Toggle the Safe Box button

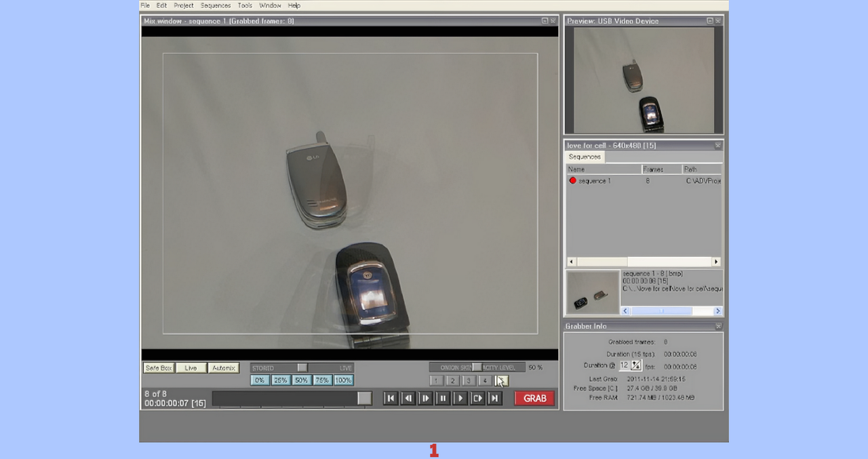coord(158,367)
